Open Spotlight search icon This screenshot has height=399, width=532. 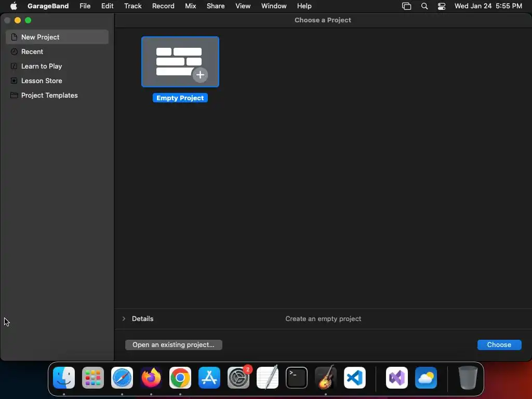(x=424, y=6)
